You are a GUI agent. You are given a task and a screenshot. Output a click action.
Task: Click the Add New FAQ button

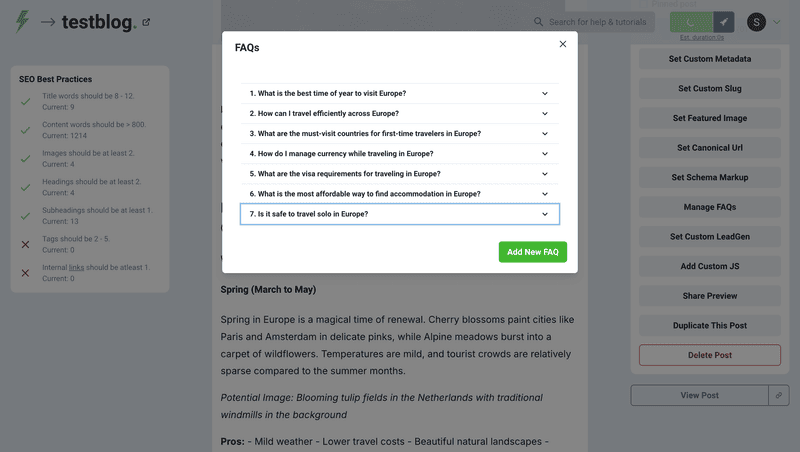[x=532, y=252]
